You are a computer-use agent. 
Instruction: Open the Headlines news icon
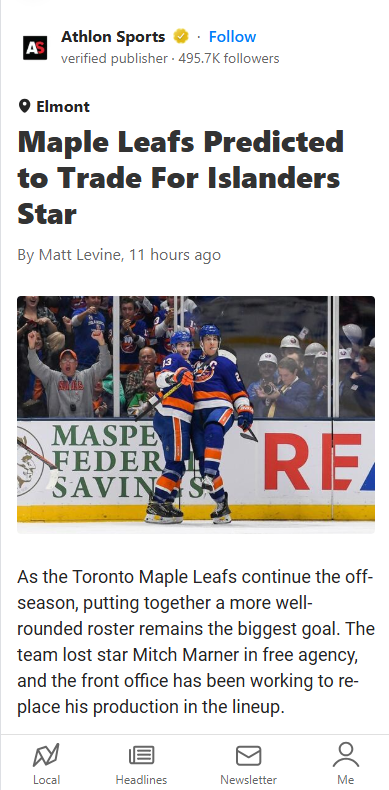coord(141,756)
